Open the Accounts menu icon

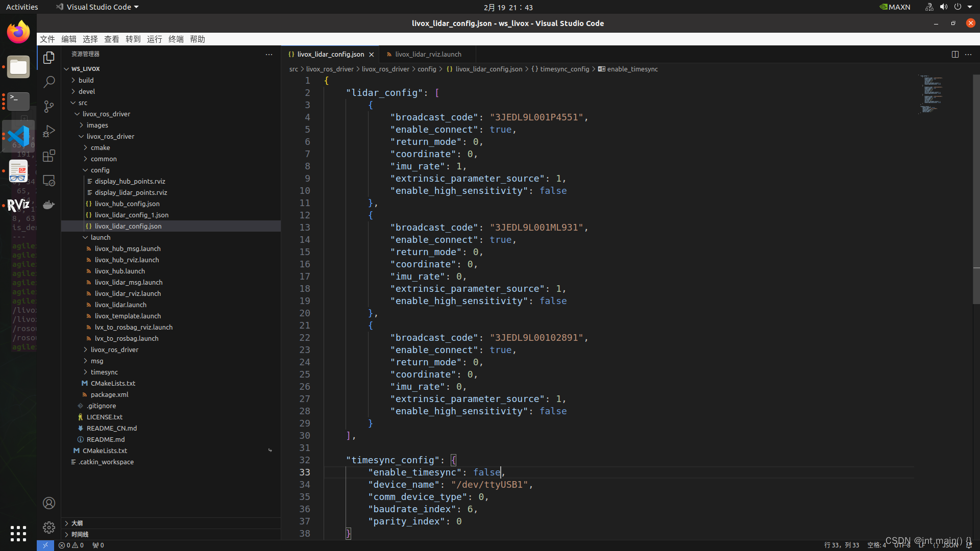pyautogui.click(x=49, y=503)
